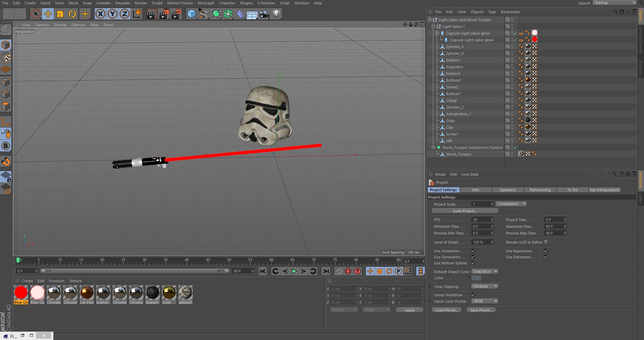Add a Cube primitive object
644x340 pixels.
pyautogui.click(x=191, y=14)
